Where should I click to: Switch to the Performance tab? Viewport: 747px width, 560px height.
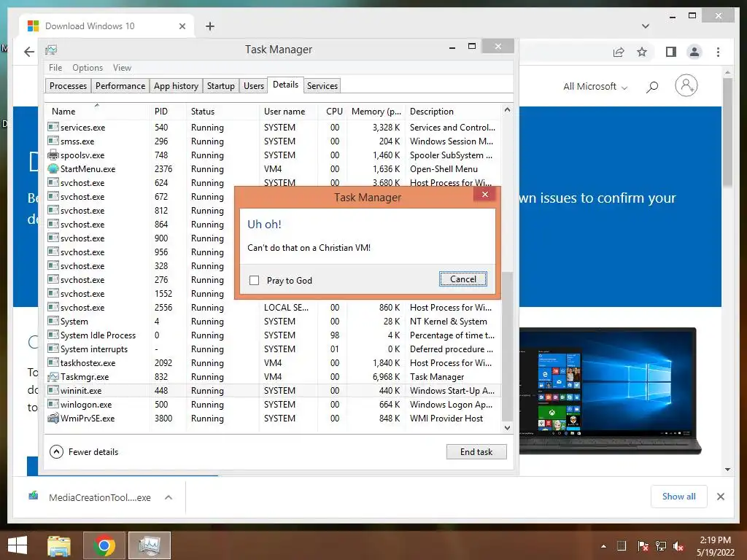120,86
